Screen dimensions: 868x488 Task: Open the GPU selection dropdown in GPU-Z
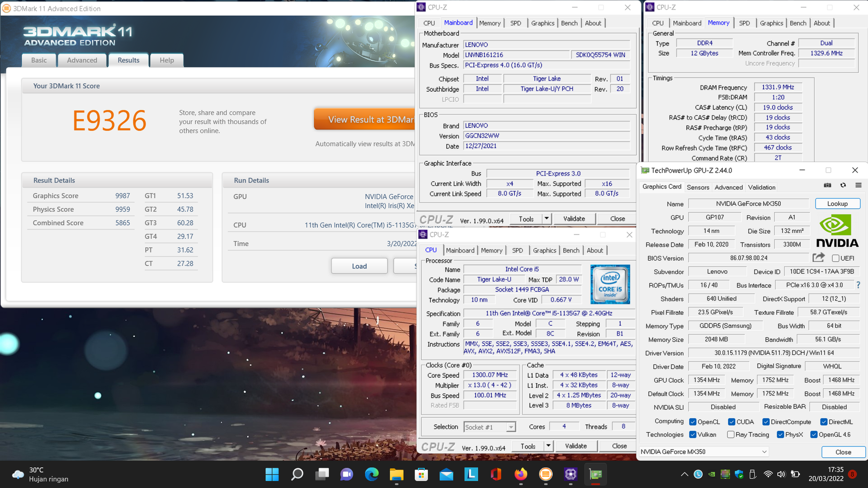coord(703,452)
